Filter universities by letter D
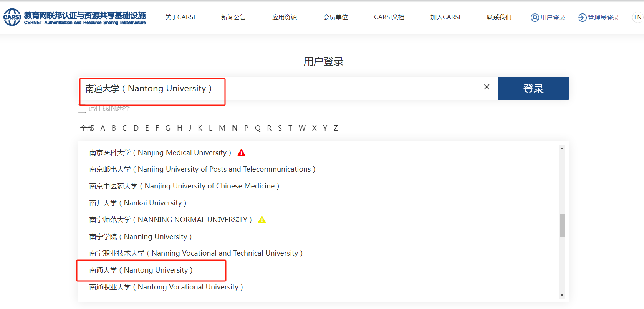 click(x=136, y=128)
